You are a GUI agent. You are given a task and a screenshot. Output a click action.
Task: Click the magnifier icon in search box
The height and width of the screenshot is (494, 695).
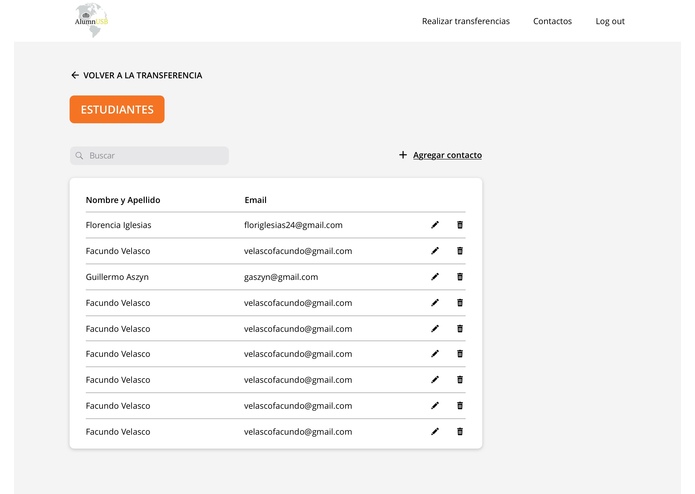coord(79,156)
